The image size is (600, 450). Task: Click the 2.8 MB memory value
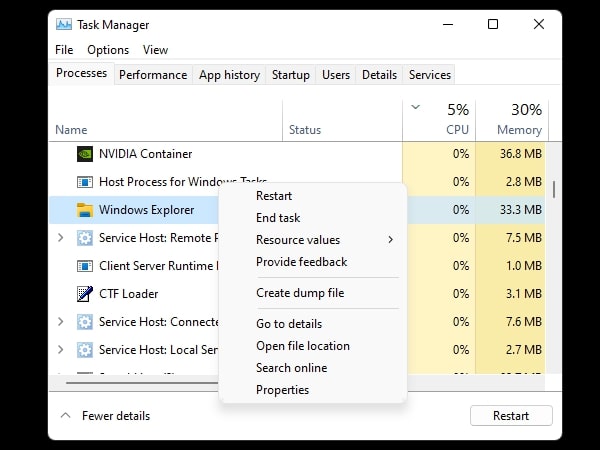(x=524, y=182)
